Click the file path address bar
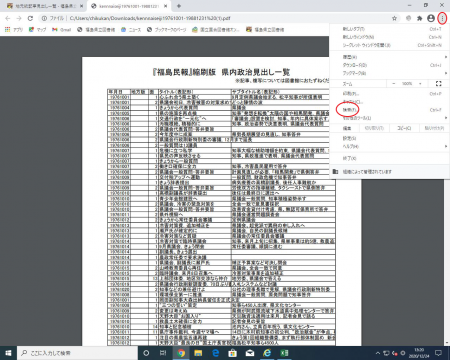The height and width of the screenshot is (360, 450). coord(213,18)
